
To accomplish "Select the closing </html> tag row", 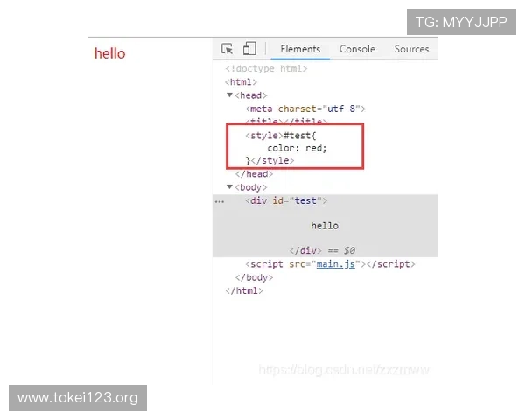I will [x=244, y=290].
